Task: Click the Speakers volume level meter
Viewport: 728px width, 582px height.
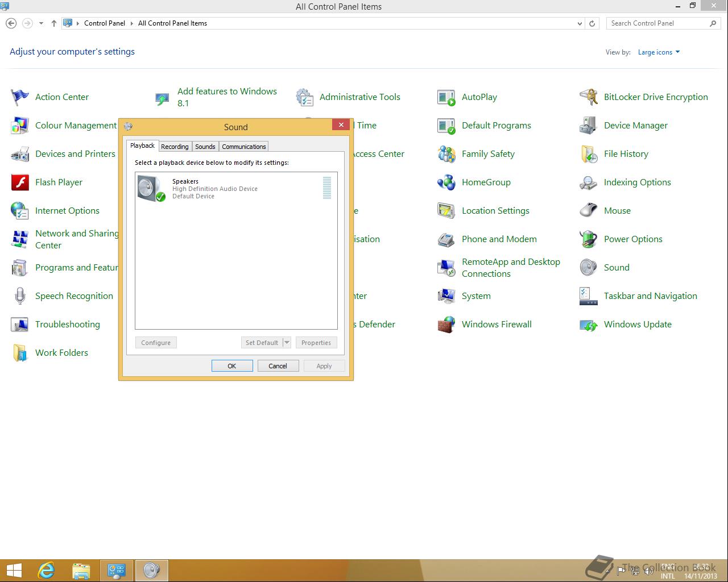Action: click(327, 188)
